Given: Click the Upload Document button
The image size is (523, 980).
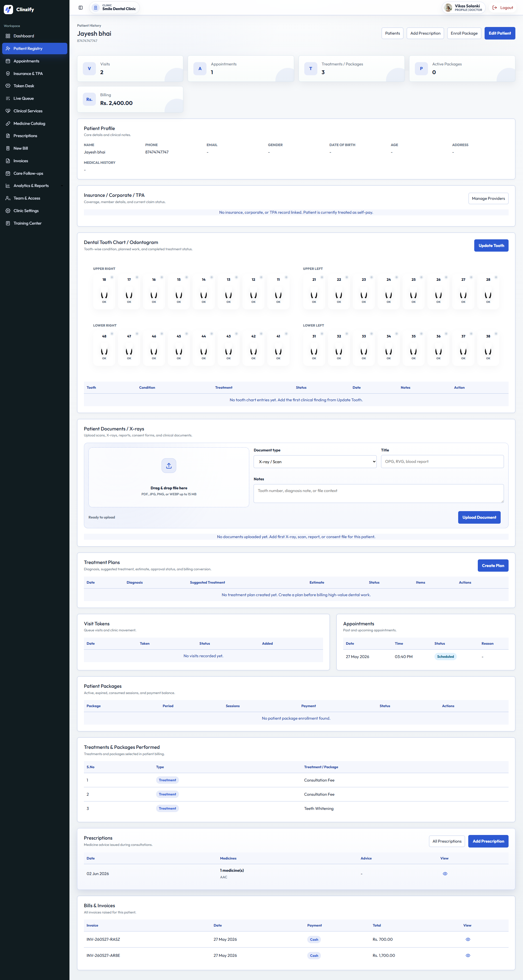Looking at the screenshot, I should point(479,517).
